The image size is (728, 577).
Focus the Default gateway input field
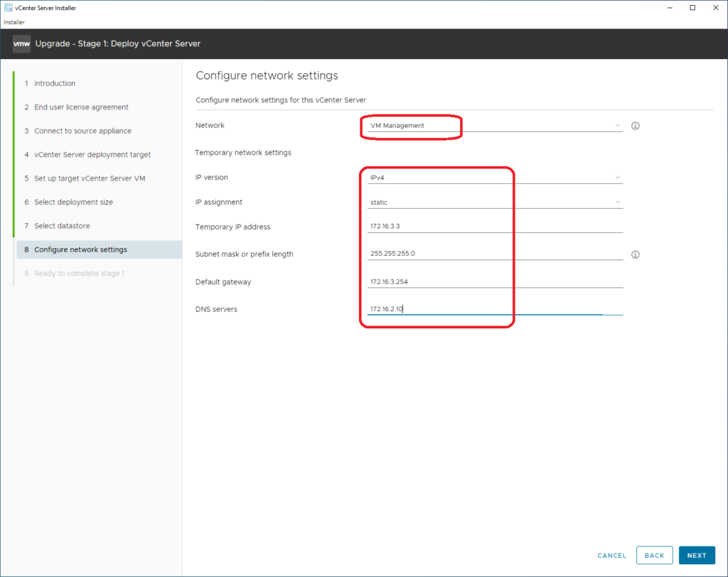[x=494, y=282]
